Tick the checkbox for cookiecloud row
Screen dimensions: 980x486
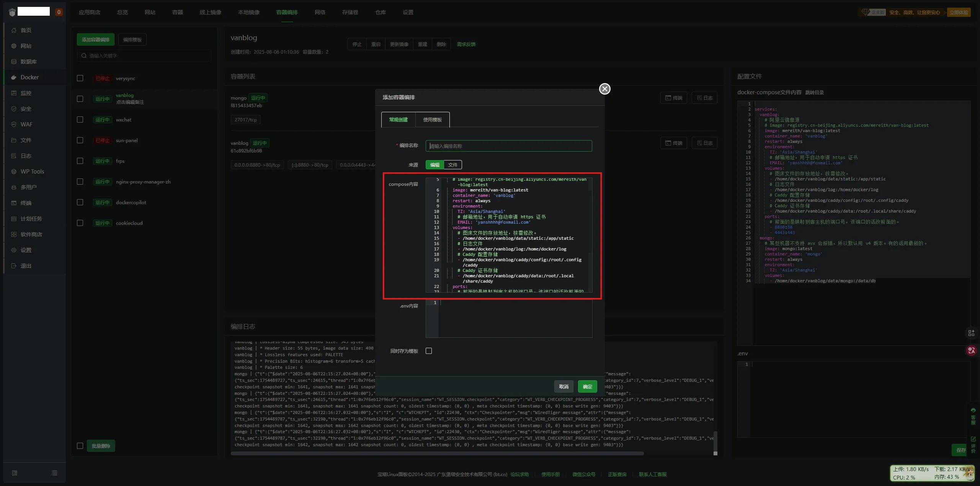click(x=80, y=223)
